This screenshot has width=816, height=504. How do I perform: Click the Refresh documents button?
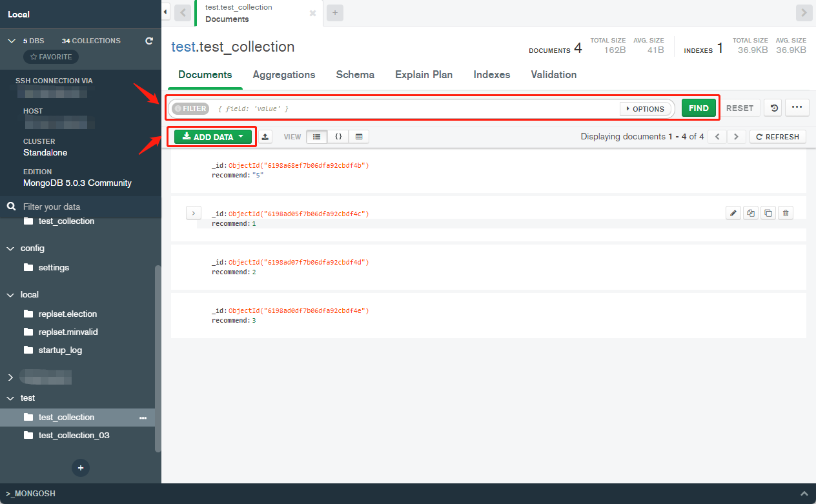pos(777,137)
